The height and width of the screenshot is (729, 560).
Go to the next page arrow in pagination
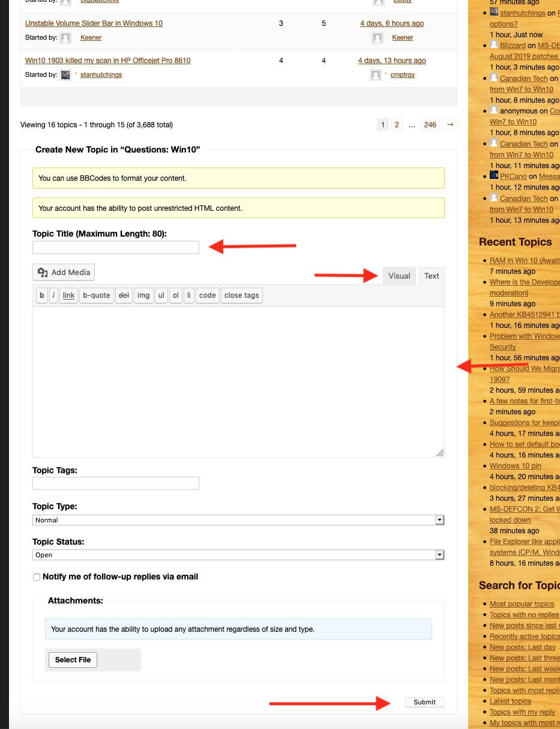click(x=450, y=125)
